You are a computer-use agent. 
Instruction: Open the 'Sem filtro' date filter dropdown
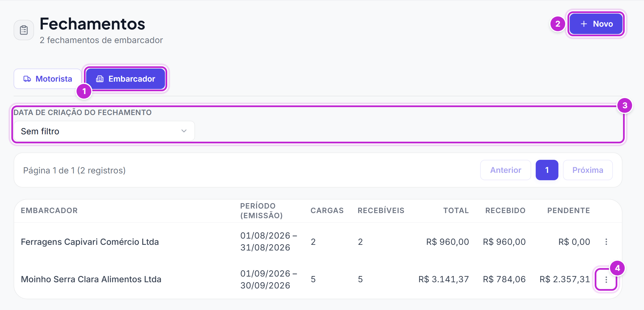pos(104,131)
